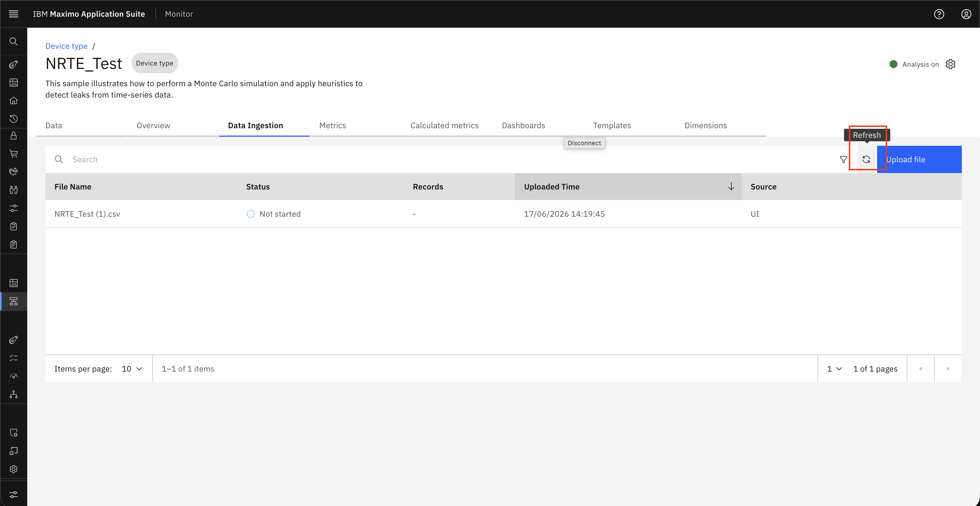This screenshot has height=506, width=980.
Task: Open the analysis settings gear icon
Action: (950, 64)
